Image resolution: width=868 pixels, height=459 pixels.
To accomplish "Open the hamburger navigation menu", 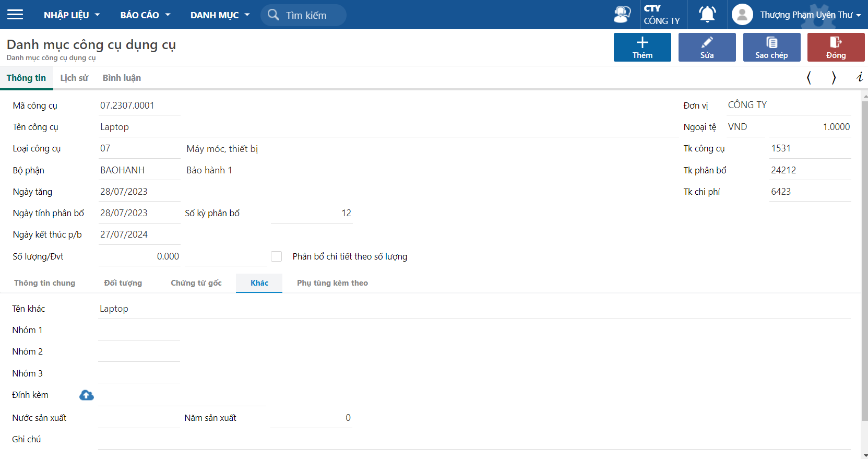I will [15, 15].
